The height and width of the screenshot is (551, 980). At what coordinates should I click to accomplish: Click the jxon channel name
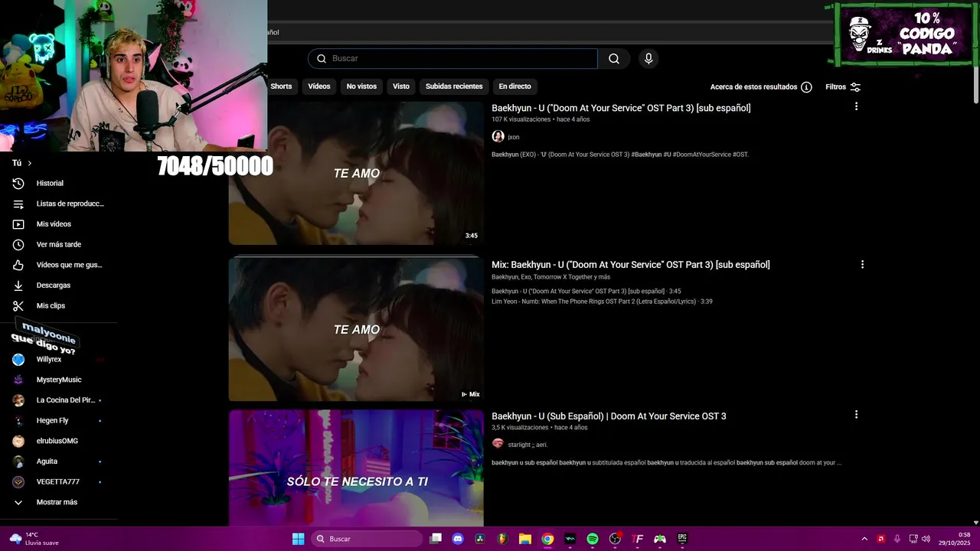tap(514, 137)
